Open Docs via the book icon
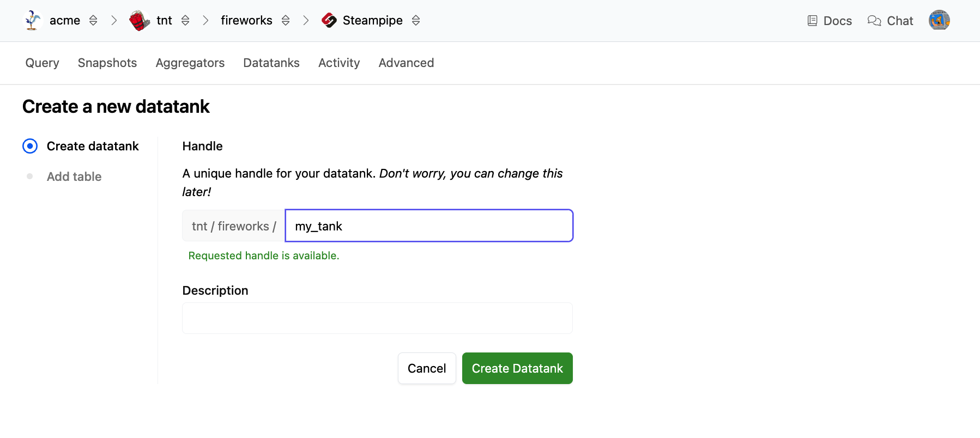Viewport: 980px width, 438px height. tap(812, 21)
